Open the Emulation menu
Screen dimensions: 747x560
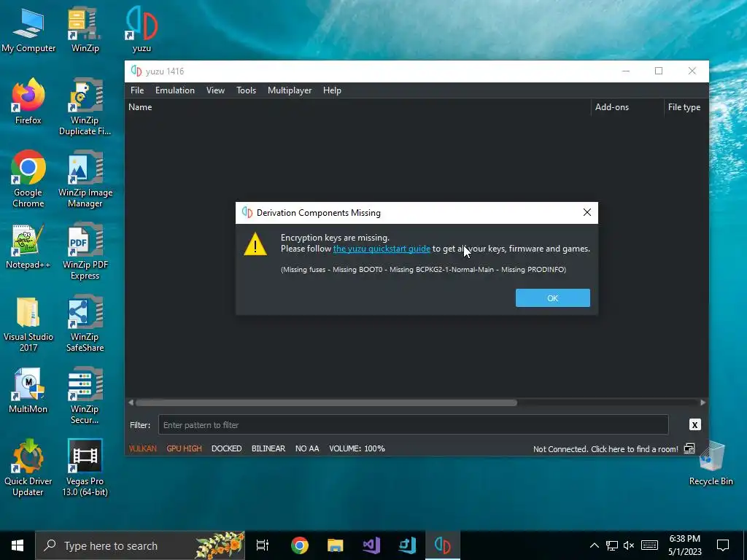pos(175,90)
